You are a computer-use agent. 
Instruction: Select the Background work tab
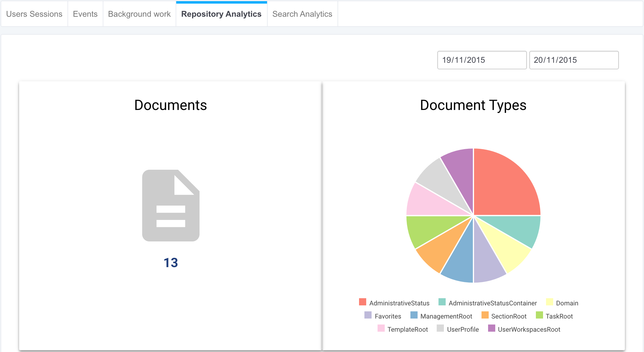point(139,14)
